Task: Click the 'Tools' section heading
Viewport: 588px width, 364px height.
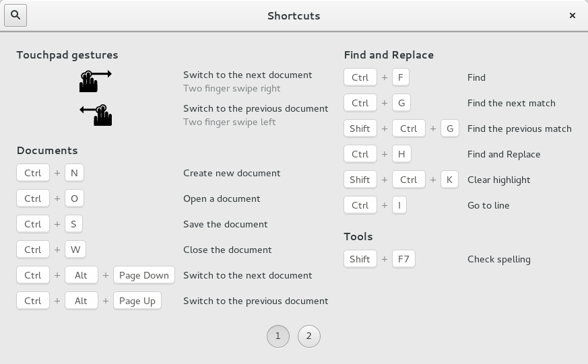Action: [x=358, y=237]
